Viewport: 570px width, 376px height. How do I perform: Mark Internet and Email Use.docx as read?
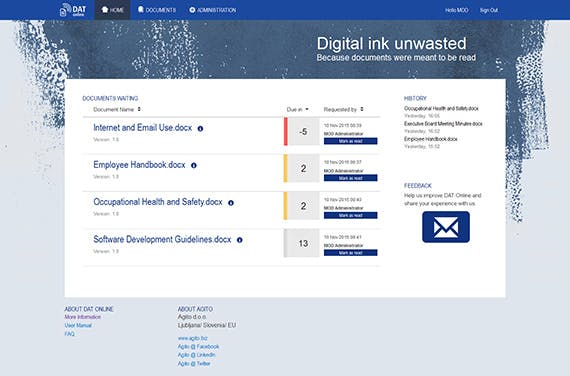pos(350,141)
